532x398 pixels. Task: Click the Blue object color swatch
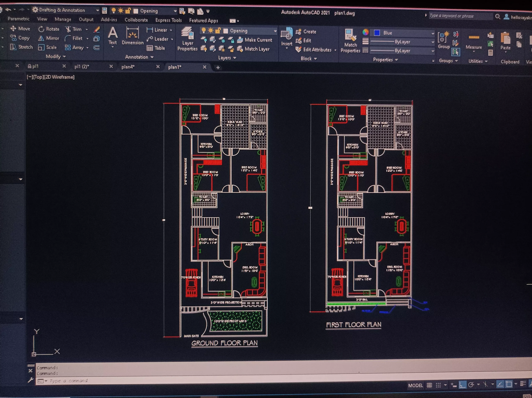(377, 33)
